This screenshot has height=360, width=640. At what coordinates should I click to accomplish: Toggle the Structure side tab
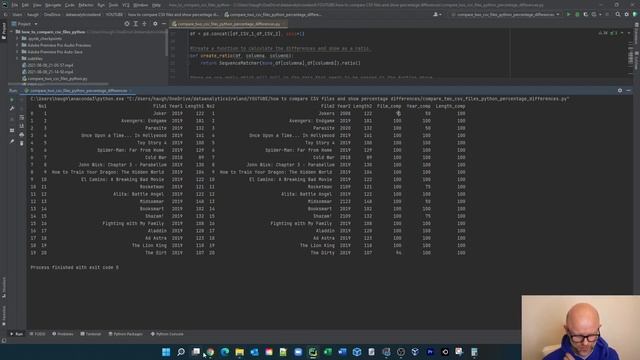pos(4,288)
